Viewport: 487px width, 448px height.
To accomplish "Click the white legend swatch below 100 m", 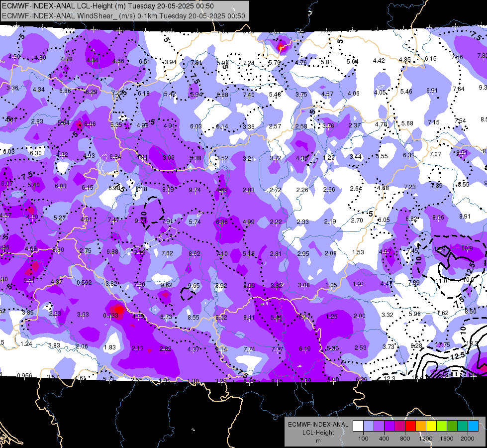I will [358, 426].
